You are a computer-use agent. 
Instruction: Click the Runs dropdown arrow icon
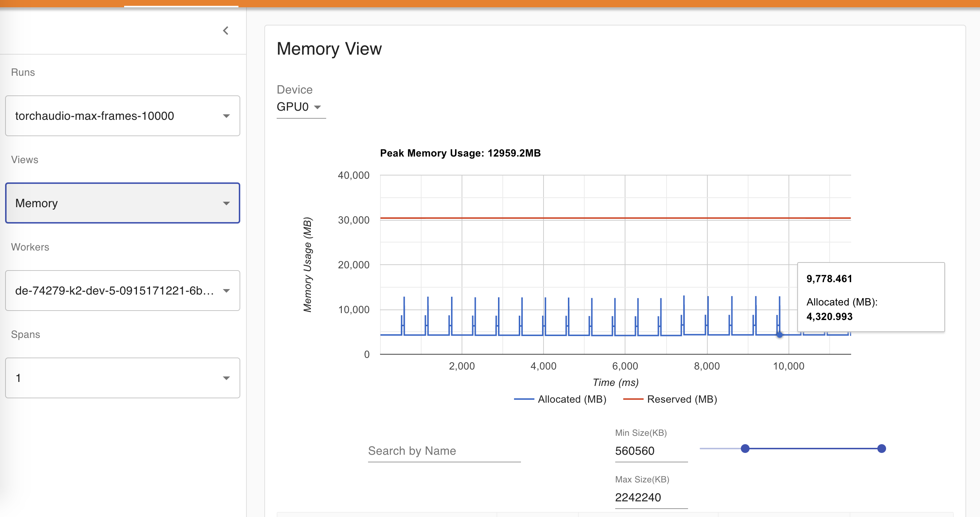coord(226,116)
